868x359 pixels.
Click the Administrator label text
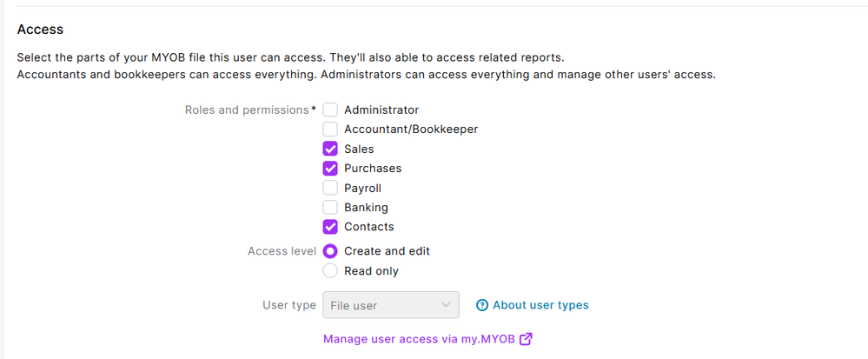pyautogui.click(x=381, y=110)
